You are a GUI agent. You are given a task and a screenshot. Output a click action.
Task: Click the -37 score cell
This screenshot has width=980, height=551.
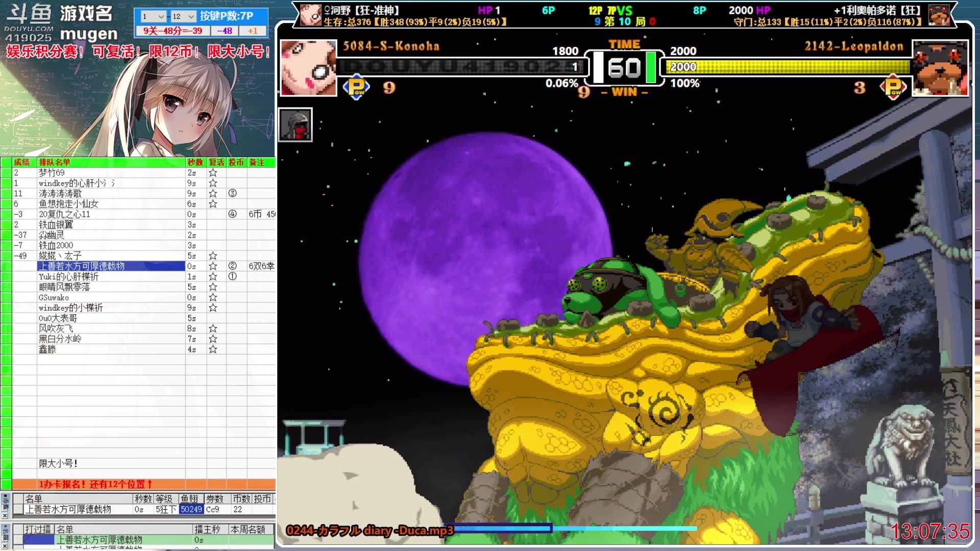point(24,235)
